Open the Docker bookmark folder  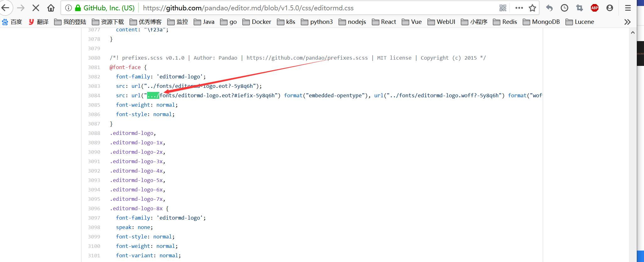(257, 22)
